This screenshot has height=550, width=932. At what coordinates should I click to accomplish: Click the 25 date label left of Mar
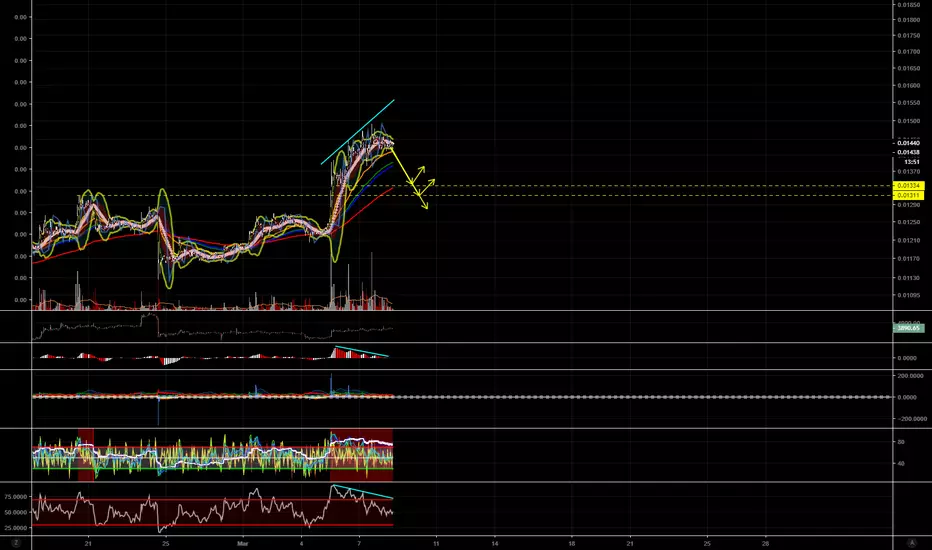point(165,543)
